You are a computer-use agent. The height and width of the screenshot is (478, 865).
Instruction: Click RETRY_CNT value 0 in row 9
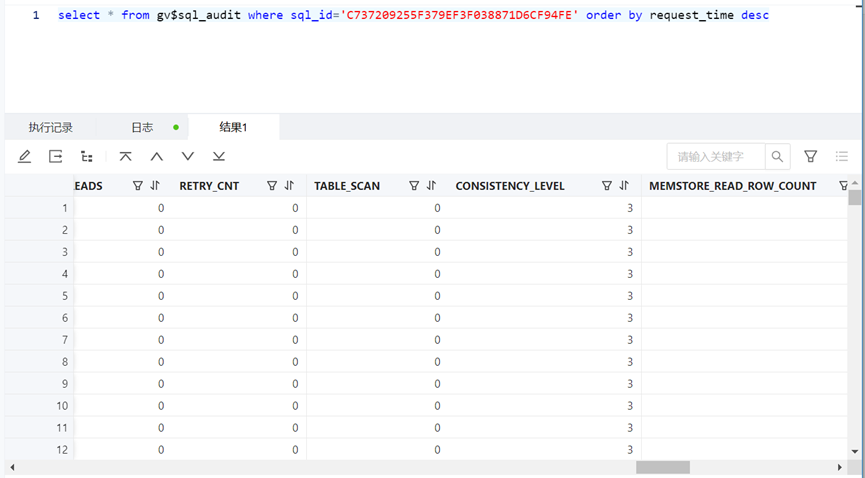(x=295, y=384)
